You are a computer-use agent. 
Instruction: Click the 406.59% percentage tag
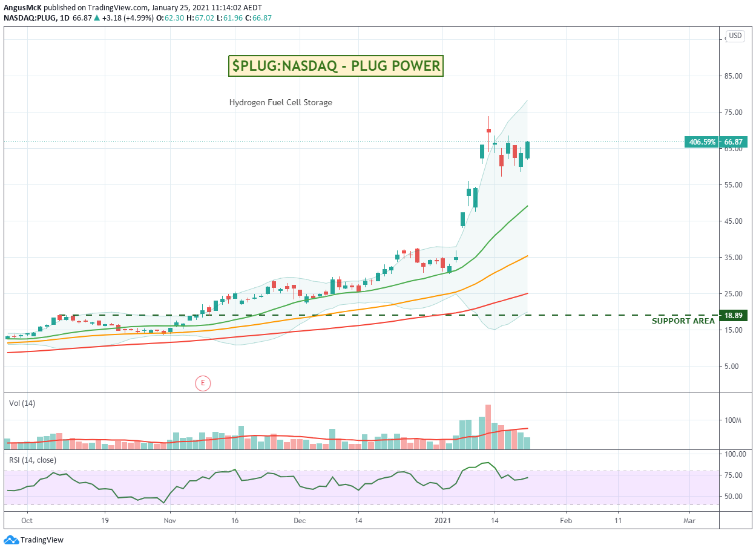702,142
